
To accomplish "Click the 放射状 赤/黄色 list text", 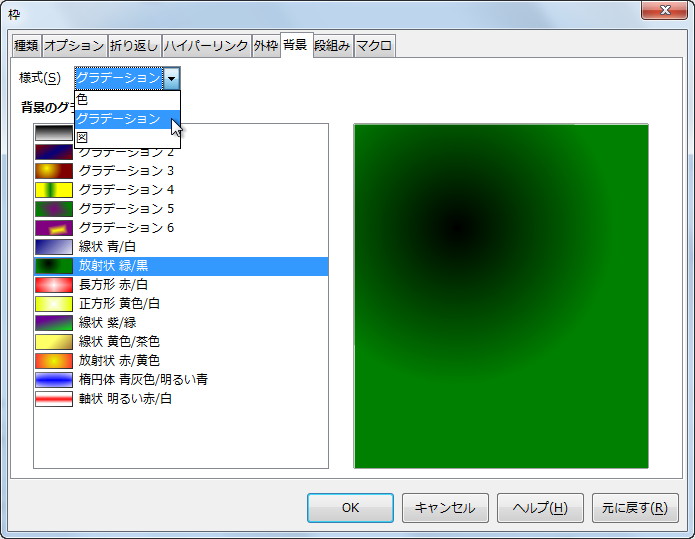I will 119,361.
